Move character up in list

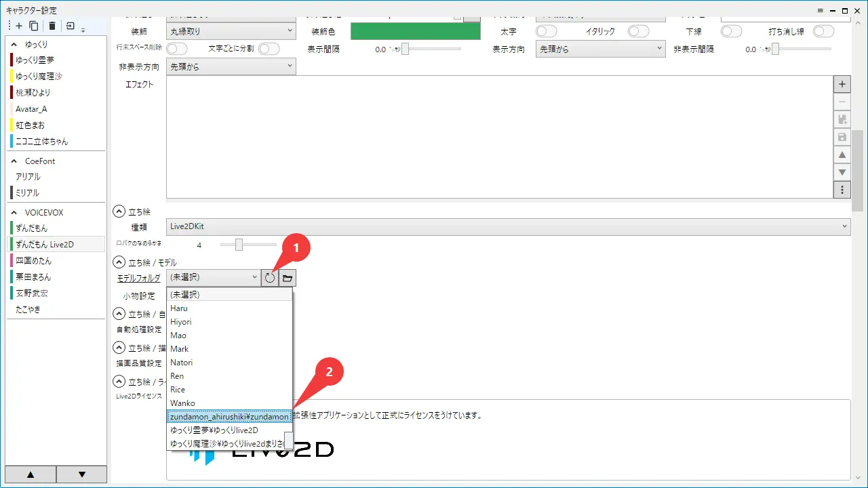[x=31, y=474]
